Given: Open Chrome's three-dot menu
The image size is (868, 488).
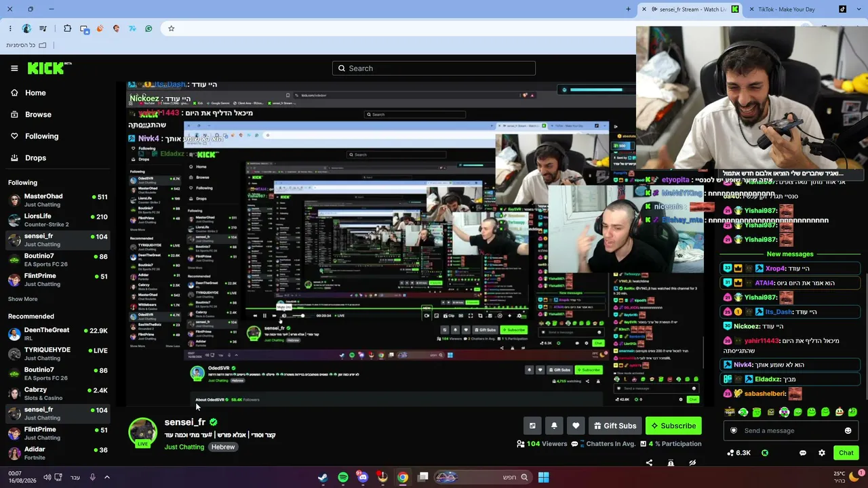Looking at the screenshot, I should [x=10, y=28].
